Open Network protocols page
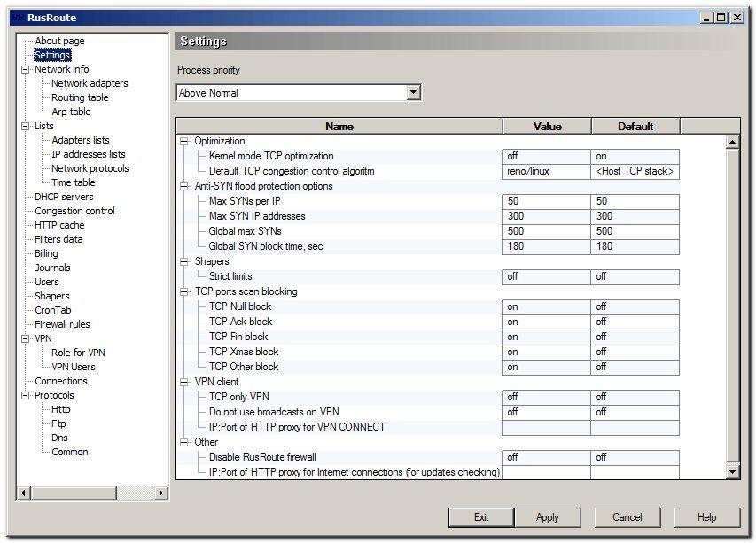The width and height of the screenshot is (756, 543). tap(90, 168)
